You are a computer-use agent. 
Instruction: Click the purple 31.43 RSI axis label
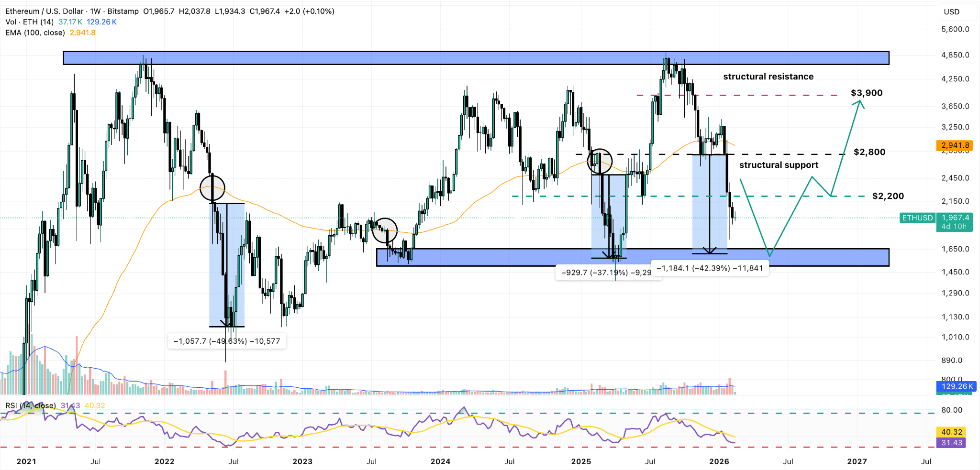(x=951, y=443)
